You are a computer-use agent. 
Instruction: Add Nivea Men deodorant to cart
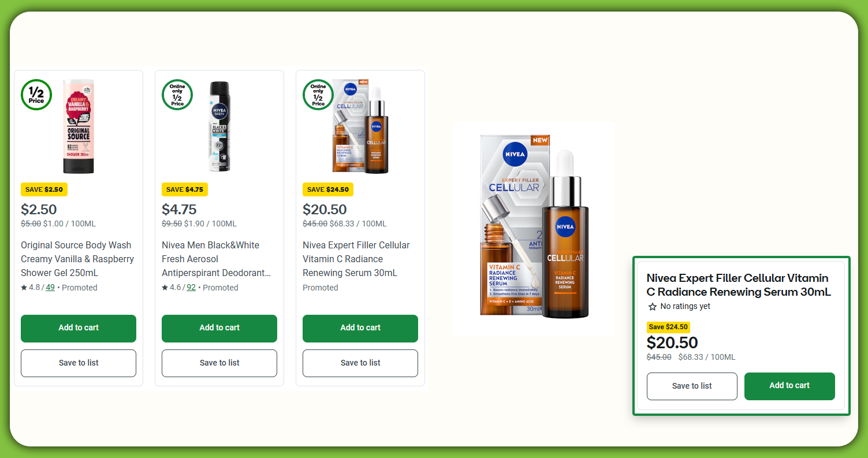click(219, 328)
